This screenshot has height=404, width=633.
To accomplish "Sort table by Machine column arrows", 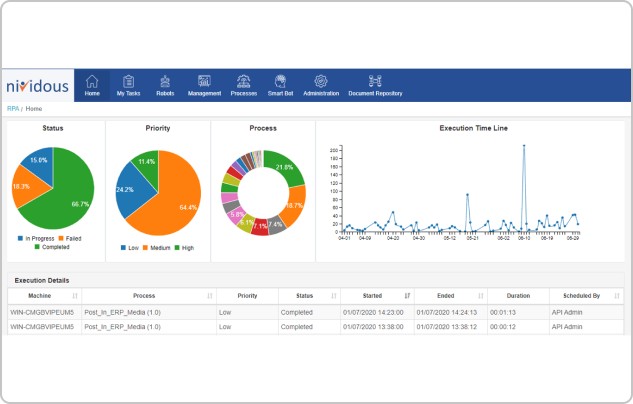I will point(75,296).
